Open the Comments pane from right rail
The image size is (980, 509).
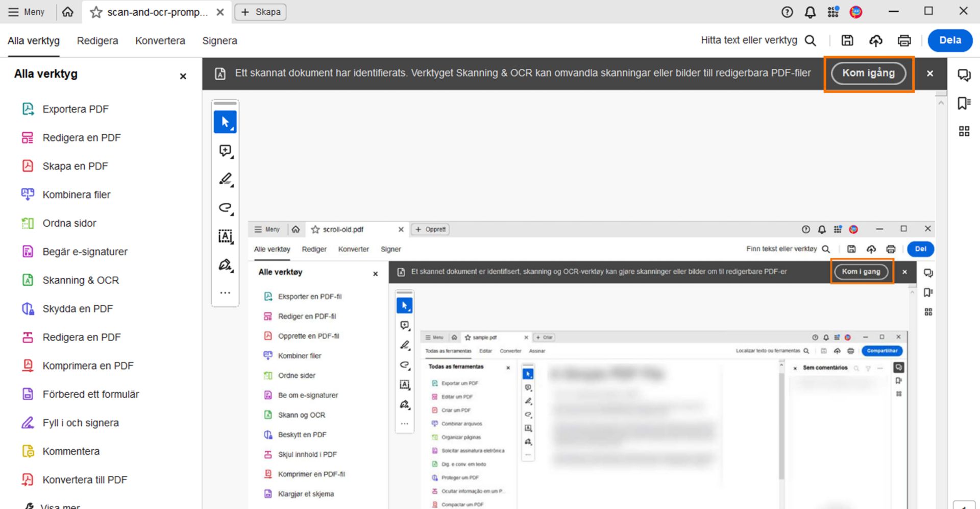tap(964, 75)
